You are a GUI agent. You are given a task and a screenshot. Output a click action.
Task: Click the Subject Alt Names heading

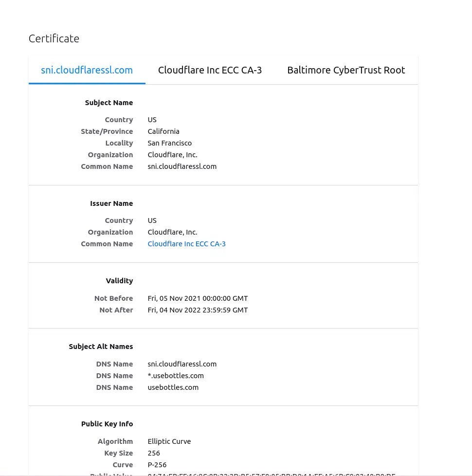click(101, 347)
